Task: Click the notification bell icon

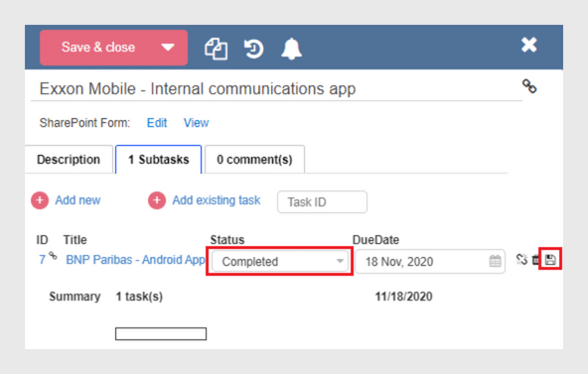Action: click(291, 49)
